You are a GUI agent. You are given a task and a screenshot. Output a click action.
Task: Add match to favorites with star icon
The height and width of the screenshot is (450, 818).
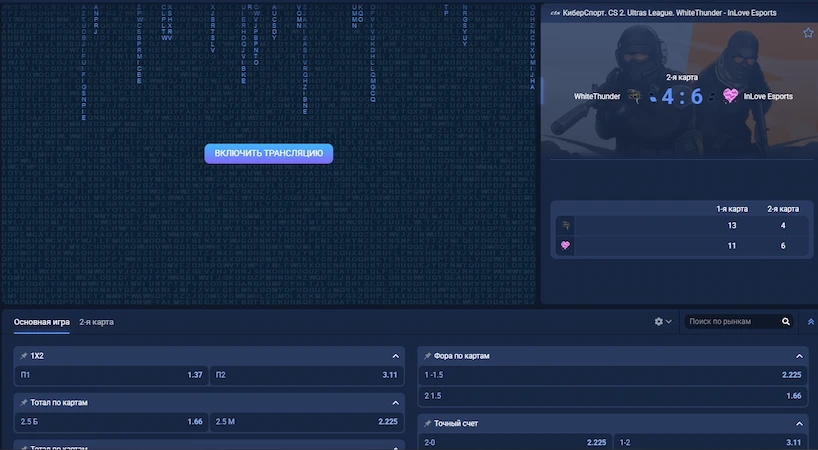click(x=808, y=33)
